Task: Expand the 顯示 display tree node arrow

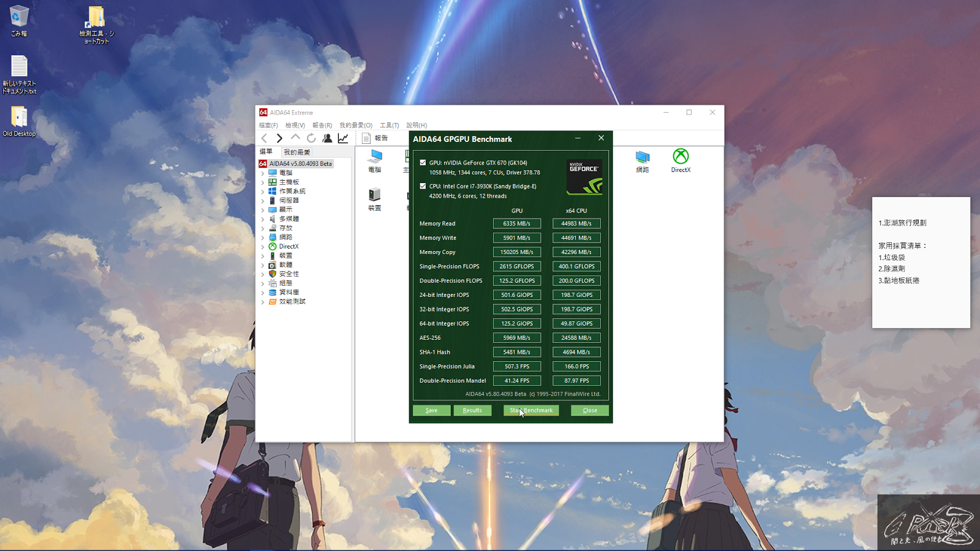Action: click(x=263, y=210)
